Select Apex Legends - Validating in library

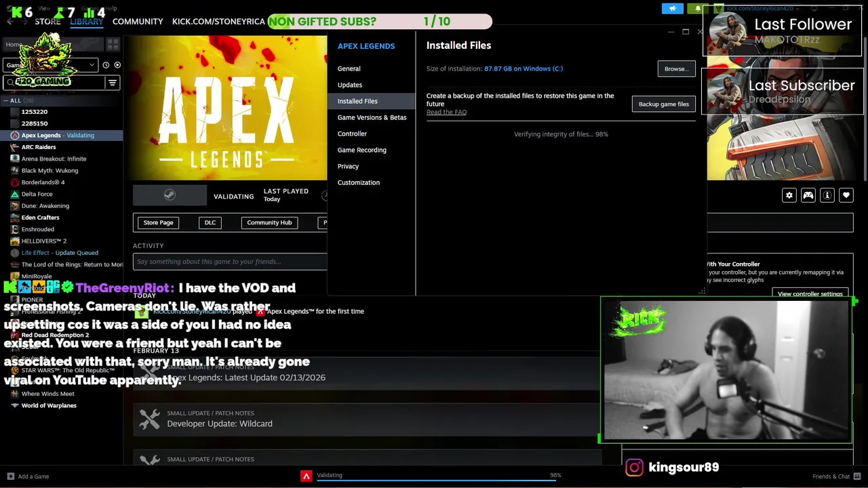click(x=62, y=136)
